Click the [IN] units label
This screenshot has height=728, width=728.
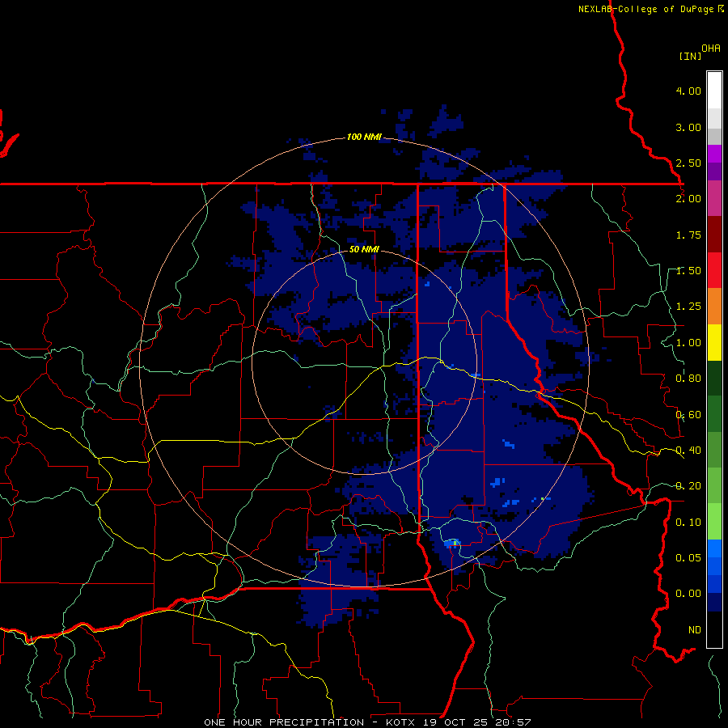(690, 56)
